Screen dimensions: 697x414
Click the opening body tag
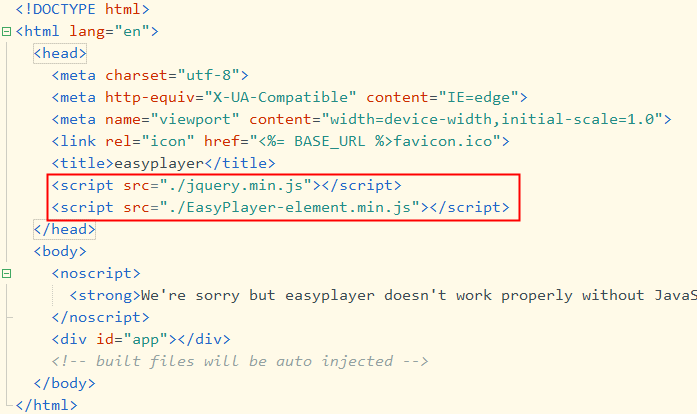tap(60, 251)
